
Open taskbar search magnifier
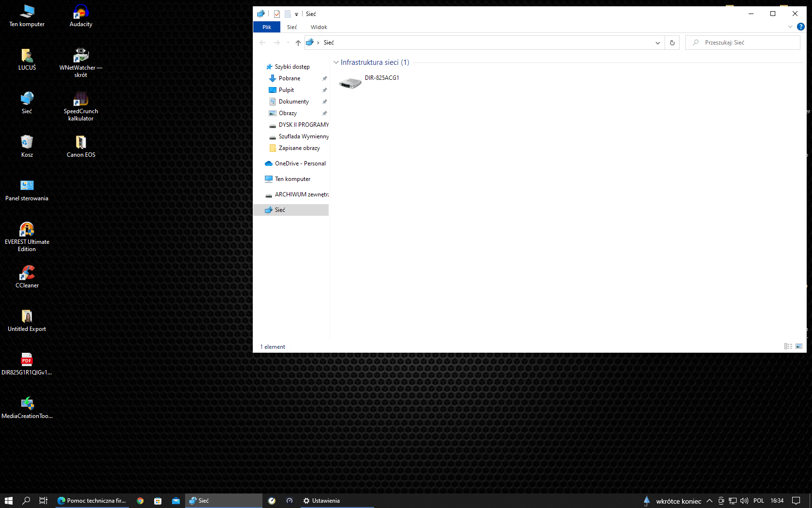26,501
